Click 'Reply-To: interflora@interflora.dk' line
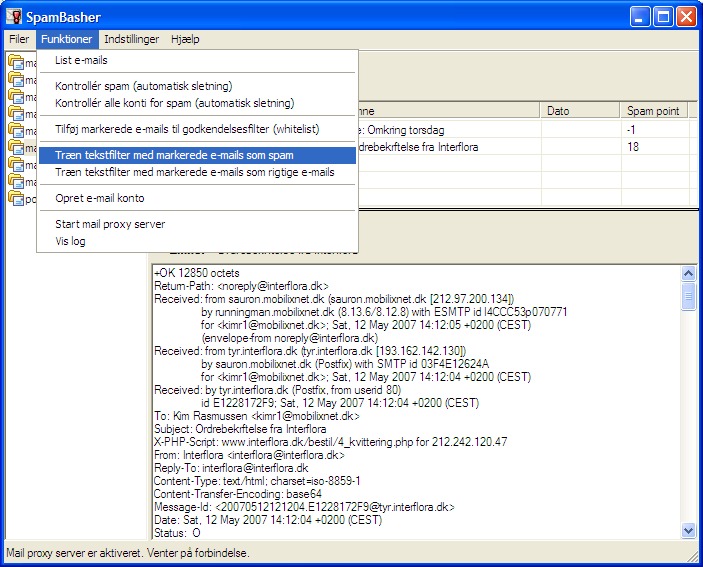 click(x=231, y=468)
